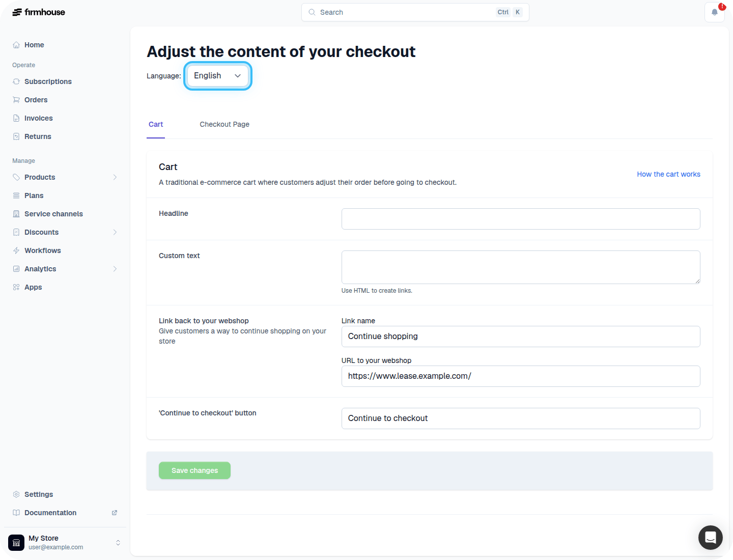
Task: Click the Continue to checkout button text field
Action: pos(521,418)
